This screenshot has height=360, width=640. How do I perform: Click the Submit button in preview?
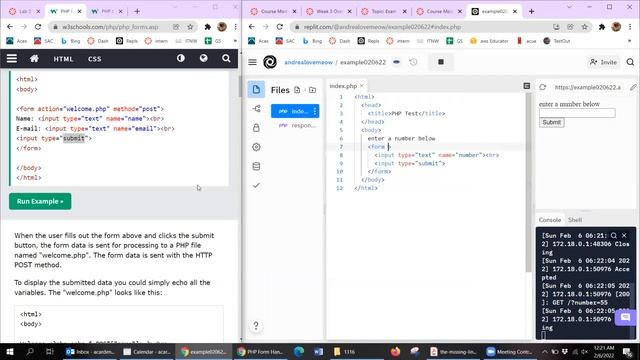pyautogui.click(x=551, y=122)
